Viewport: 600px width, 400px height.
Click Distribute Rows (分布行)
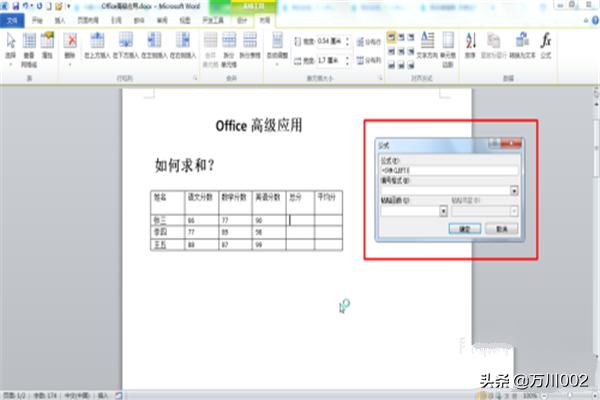[x=369, y=41]
